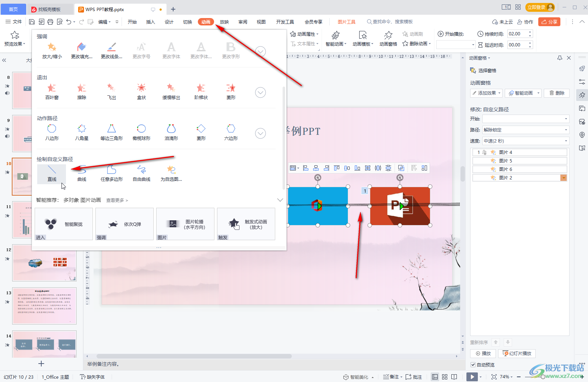The width and height of the screenshot is (588, 382).
Task: Apply the 等边三角形 motion path
Action: click(x=112, y=133)
